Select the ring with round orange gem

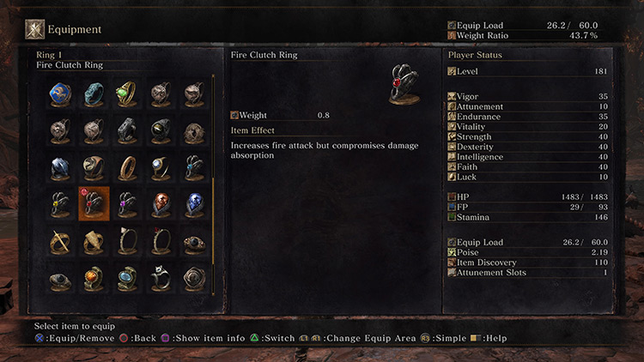point(94,278)
